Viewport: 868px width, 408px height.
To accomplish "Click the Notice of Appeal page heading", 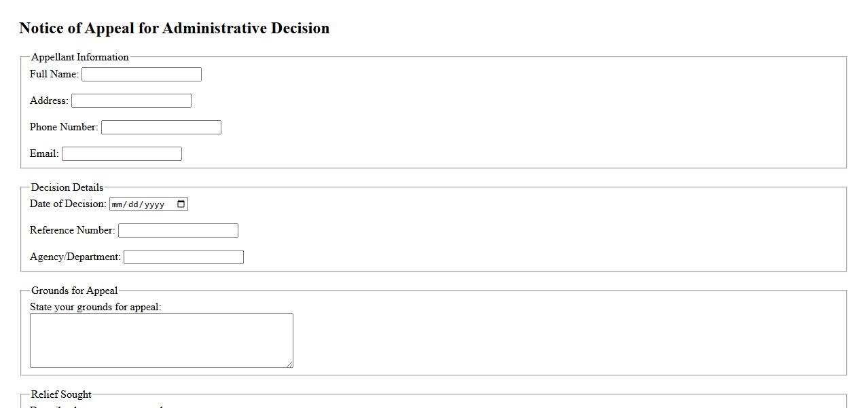I will coord(174,29).
